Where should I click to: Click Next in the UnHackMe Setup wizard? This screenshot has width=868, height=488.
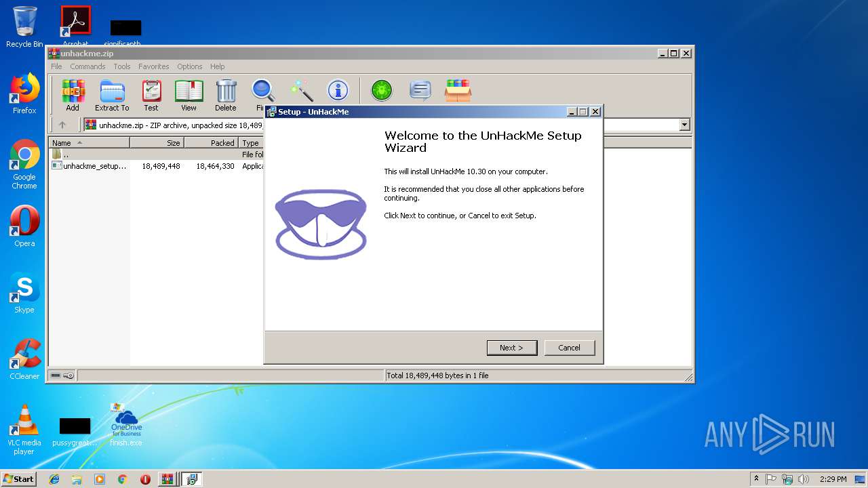pyautogui.click(x=512, y=348)
